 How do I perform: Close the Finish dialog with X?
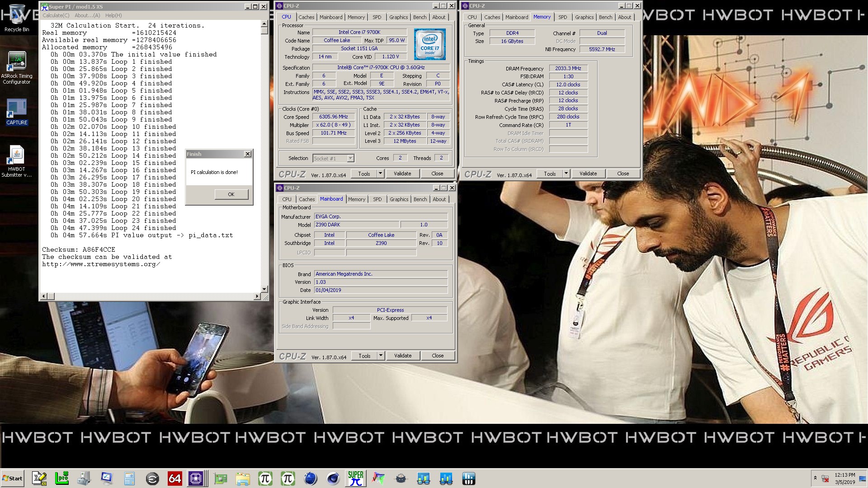pyautogui.click(x=248, y=154)
